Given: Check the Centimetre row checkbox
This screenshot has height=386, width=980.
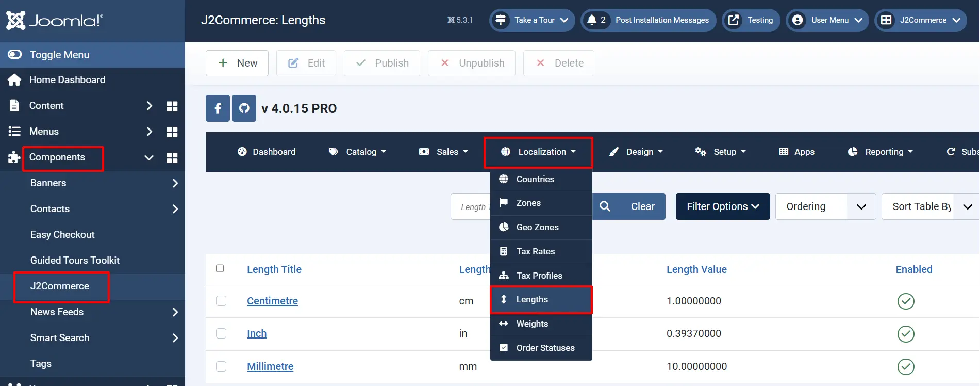Looking at the screenshot, I should pyautogui.click(x=221, y=301).
